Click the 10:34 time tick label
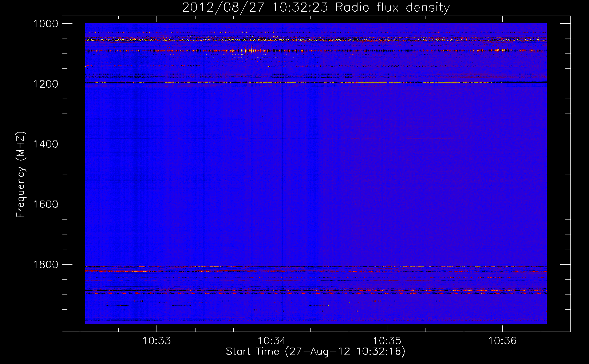This screenshot has height=364, width=589. point(272,341)
